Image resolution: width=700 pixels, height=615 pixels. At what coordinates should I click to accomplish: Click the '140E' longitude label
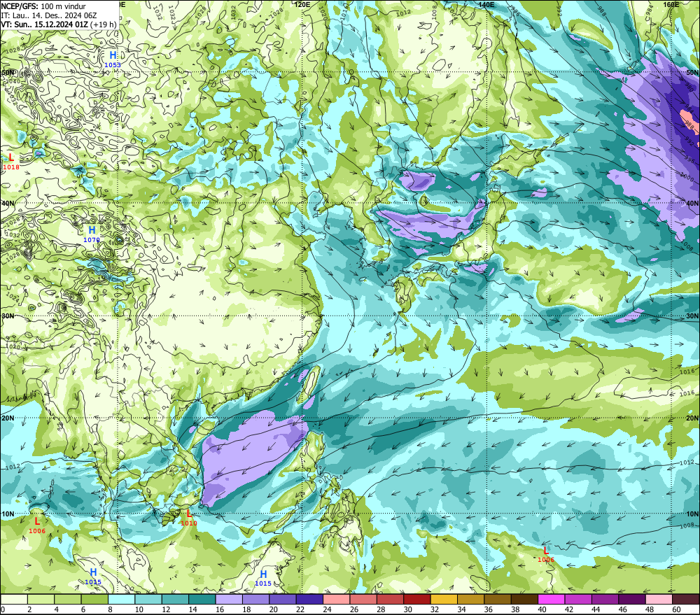(x=486, y=4)
